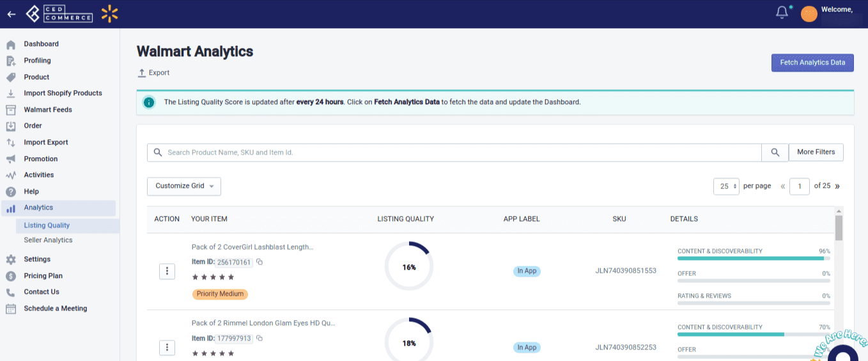Click the Profiling icon in sidebar

11,61
